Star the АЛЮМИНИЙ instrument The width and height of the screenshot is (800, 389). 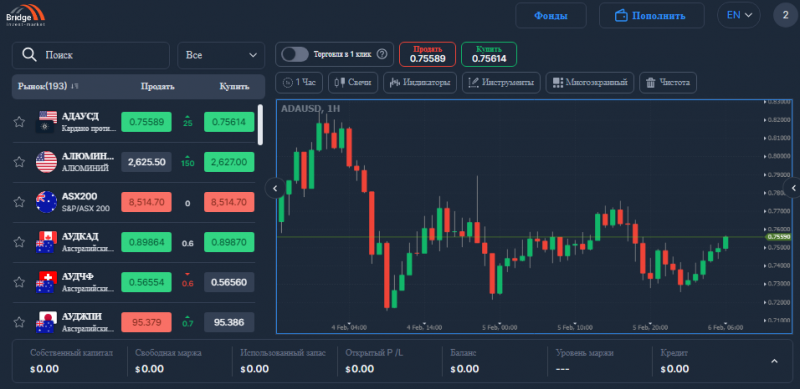point(19,162)
